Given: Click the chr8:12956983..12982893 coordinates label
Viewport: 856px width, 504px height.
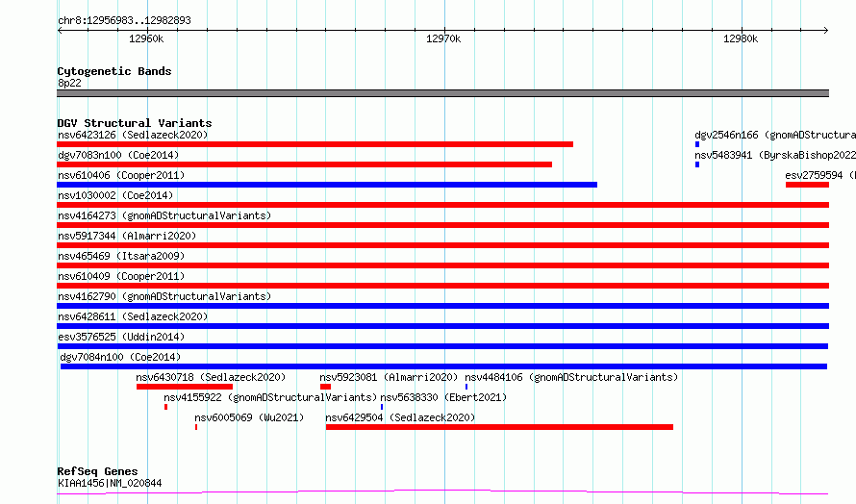Looking at the screenshot, I should tap(124, 21).
